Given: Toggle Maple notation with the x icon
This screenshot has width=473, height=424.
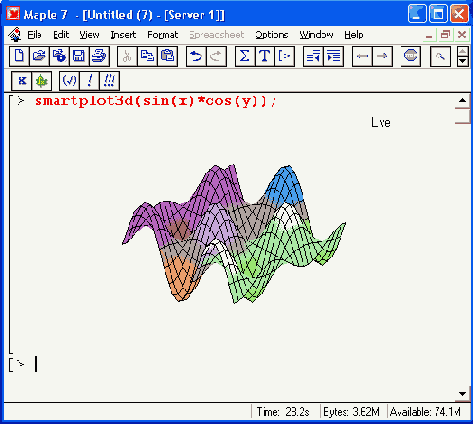Looking at the screenshot, I should pos(22,81).
